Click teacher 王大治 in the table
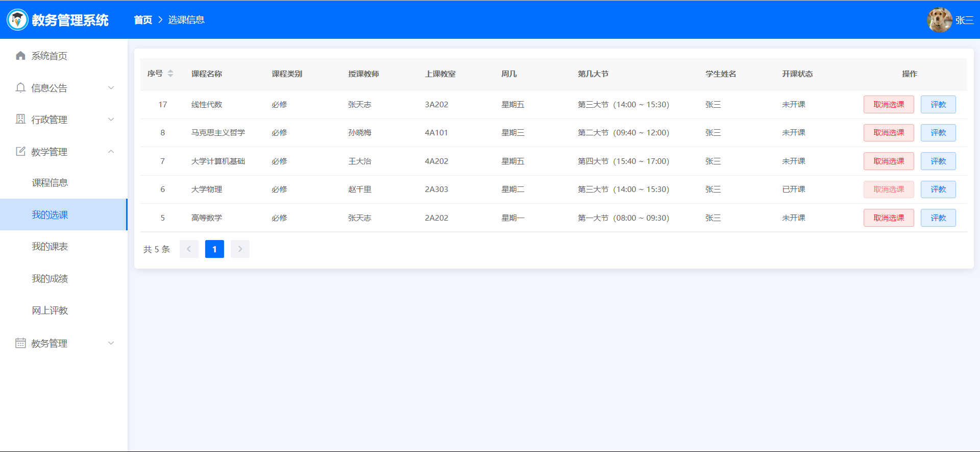The height and width of the screenshot is (452, 980). click(x=360, y=161)
